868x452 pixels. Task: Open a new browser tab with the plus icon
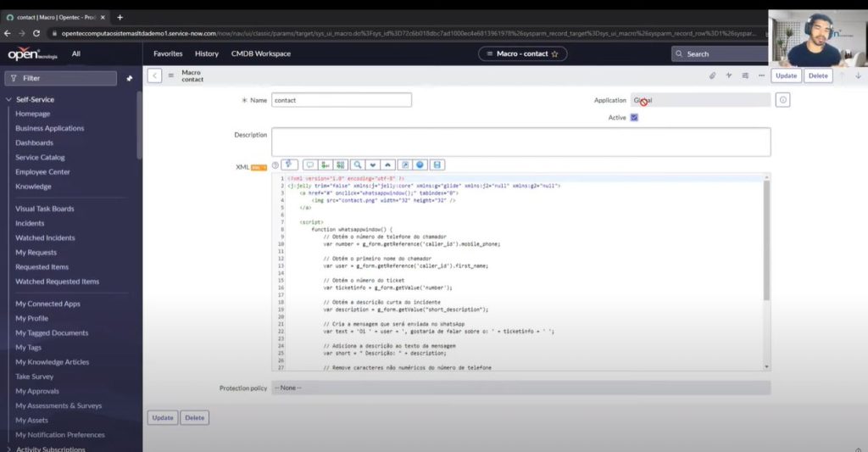(120, 17)
